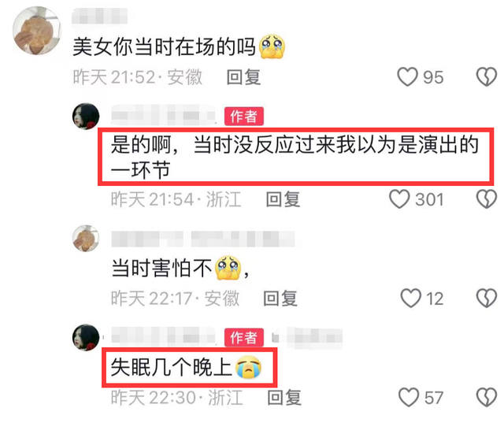
Task: Like the author's reply with 301 likes
Action: (399, 199)
